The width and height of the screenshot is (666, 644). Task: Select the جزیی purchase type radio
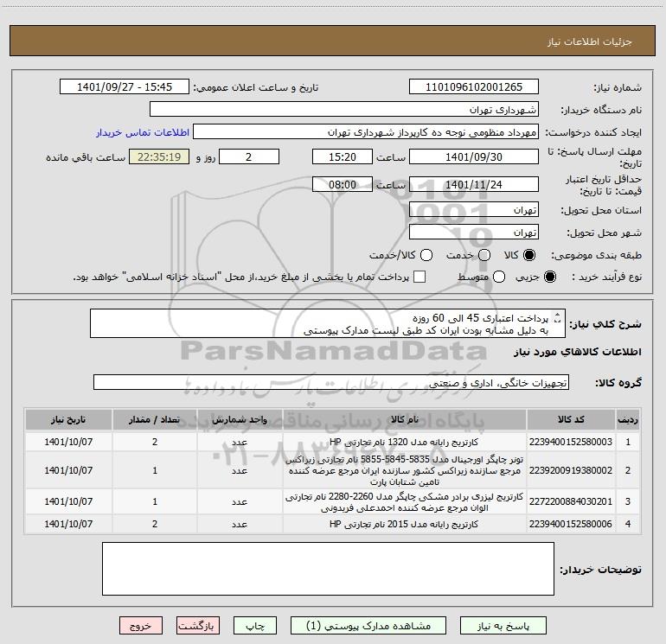(x=549, y=277)
